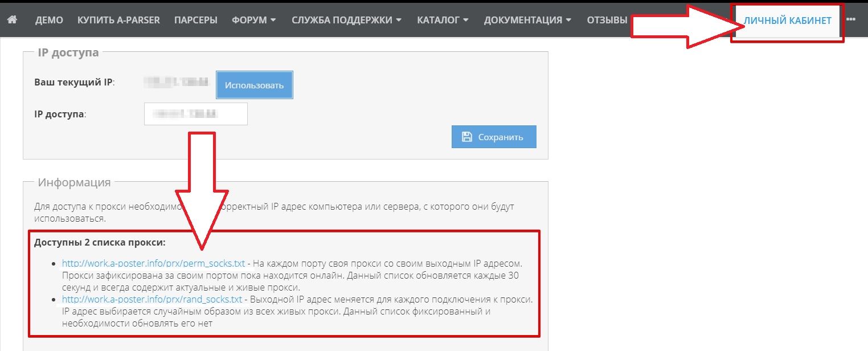Open КУПИТЬ A-PARSER page

pos(118,20)
